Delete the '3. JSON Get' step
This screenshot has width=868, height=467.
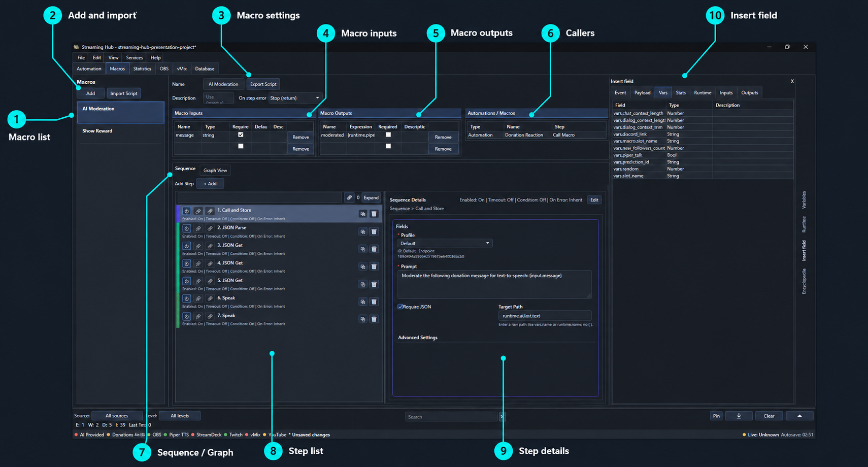point(374,249)
